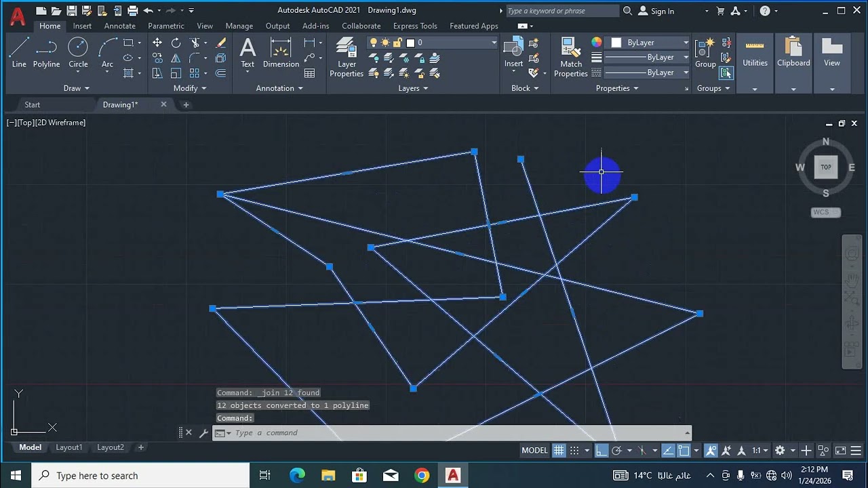
Task: Start the Dimension tool
Action: [x=281, y=53]
